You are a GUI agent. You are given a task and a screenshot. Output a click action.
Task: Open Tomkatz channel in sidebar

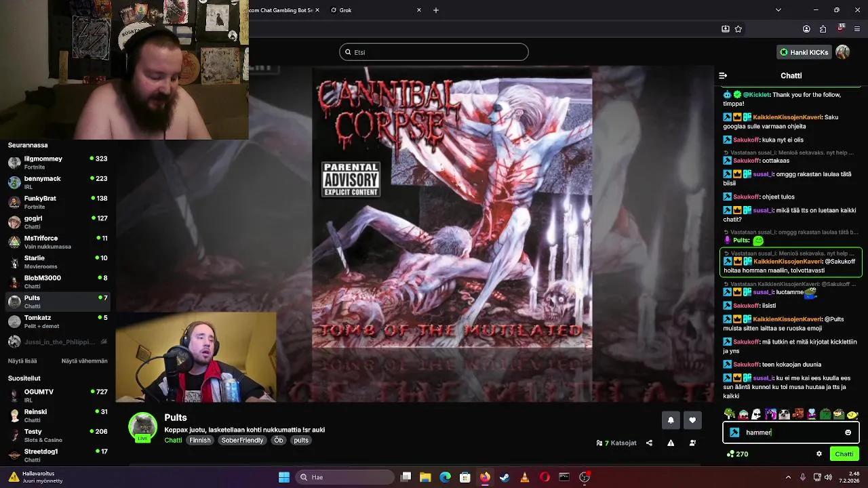point(58,322)
